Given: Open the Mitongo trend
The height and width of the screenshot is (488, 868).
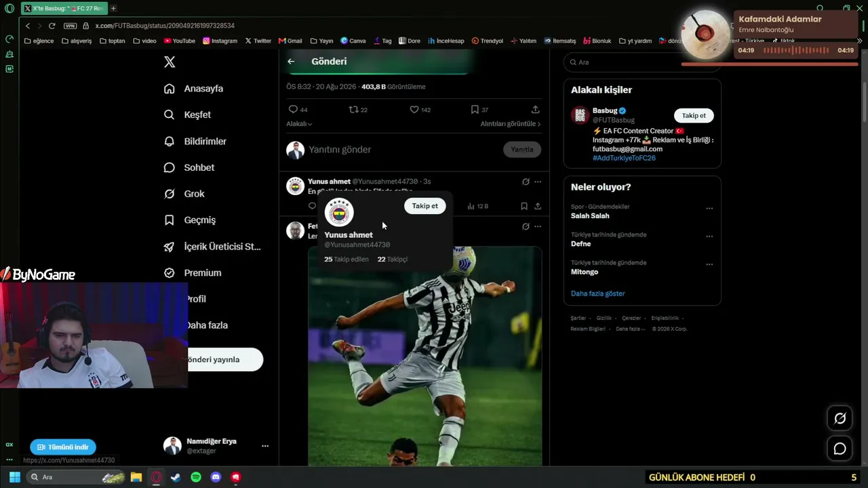Looking at the screenshot, I should [585, 272].
